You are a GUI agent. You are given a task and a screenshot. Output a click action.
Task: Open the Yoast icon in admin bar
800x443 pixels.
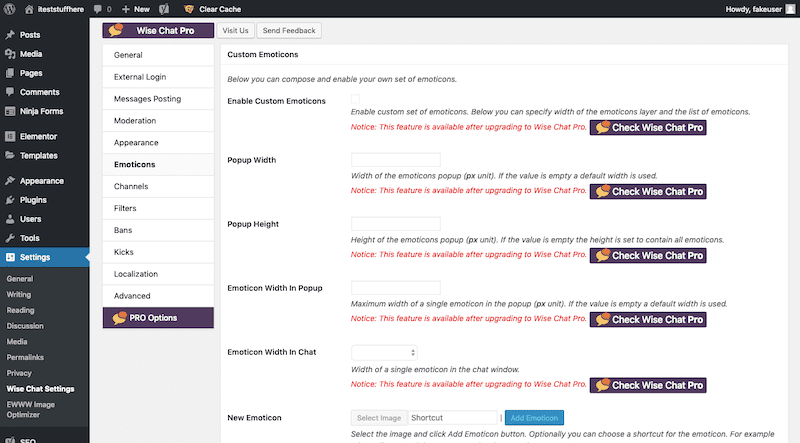point(164,9)
